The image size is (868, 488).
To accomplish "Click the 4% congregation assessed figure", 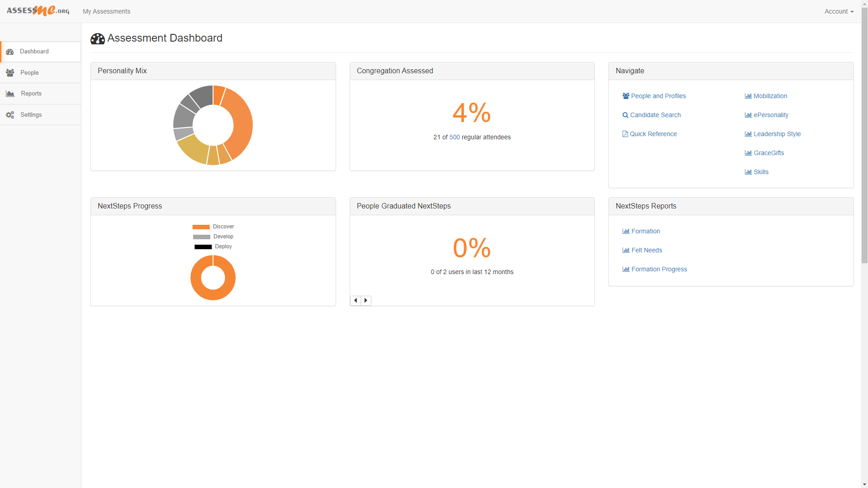I will (x=472, y=113).
